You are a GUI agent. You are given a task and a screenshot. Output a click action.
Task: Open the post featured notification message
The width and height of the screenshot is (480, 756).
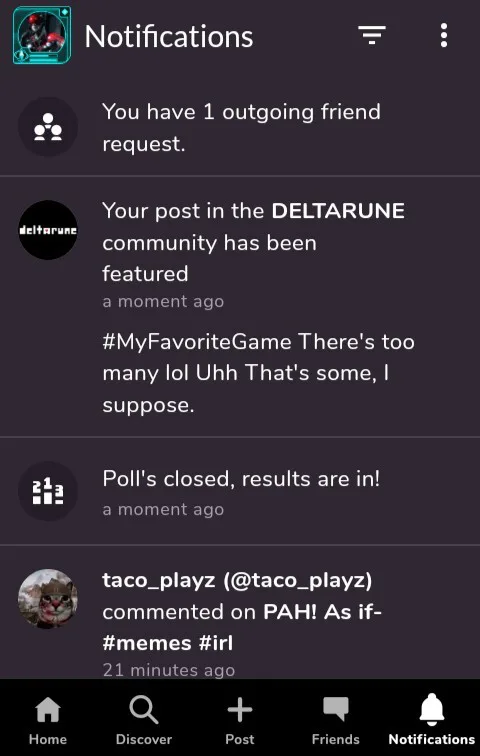pos(253,243)
